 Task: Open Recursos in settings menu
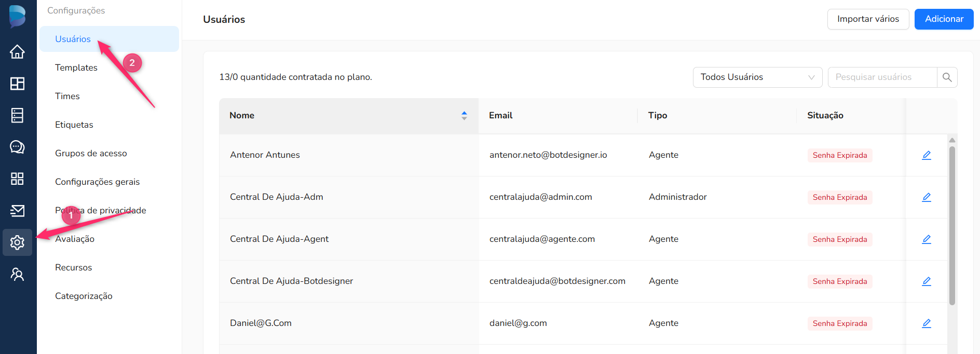(74, 267)
